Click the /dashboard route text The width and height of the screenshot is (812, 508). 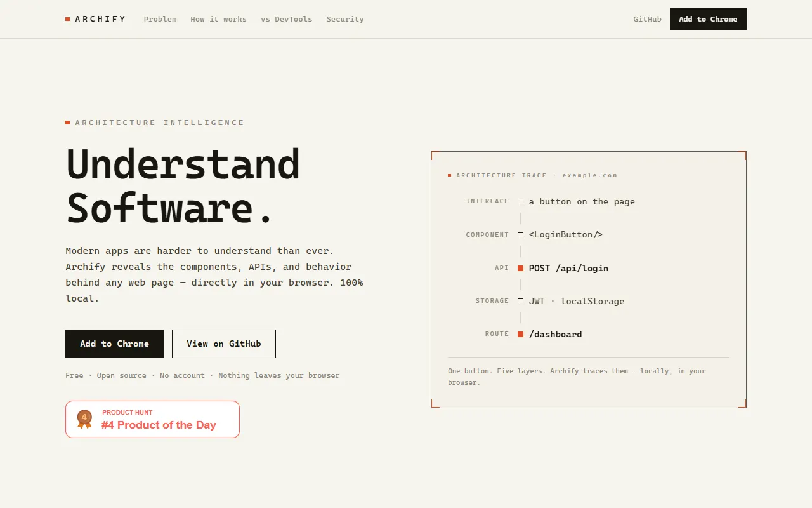point(555,334)
